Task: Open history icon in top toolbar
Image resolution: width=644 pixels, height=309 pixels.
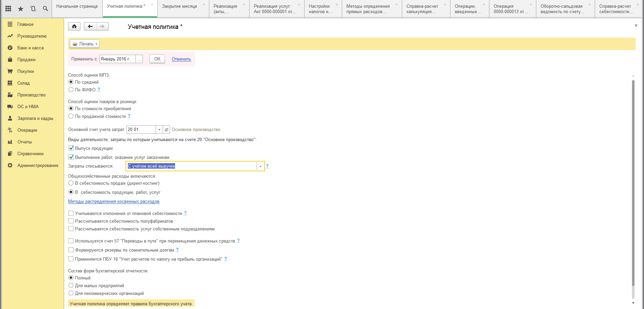Action: pos(33,9)
